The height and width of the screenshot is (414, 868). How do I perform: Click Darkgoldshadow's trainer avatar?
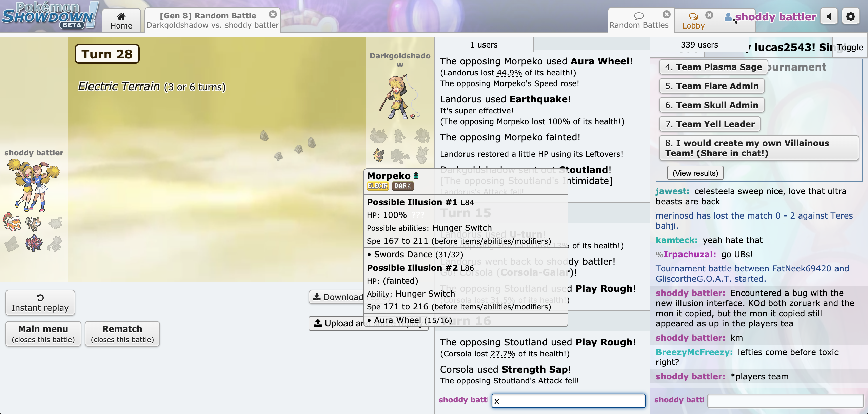click(x=399, y=98)
